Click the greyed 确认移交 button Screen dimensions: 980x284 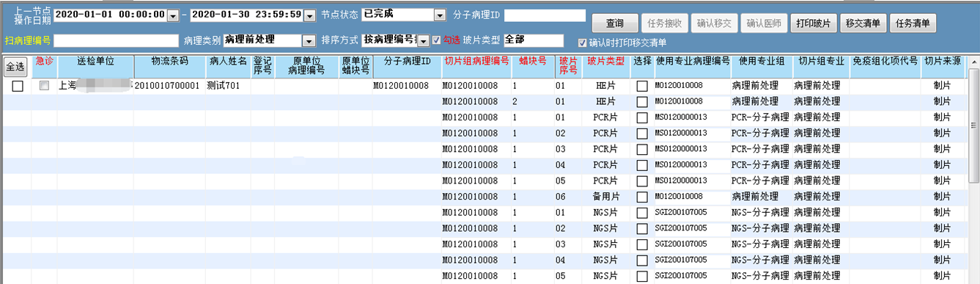[x=714, y=23]
